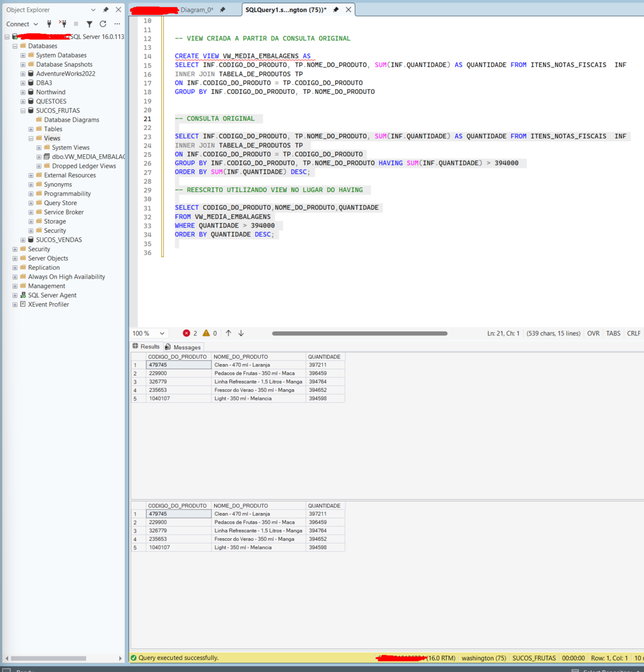Click cell 479745 in first results grid
Image resolution: width=644 pixels, height=672 pixels.
179,365
